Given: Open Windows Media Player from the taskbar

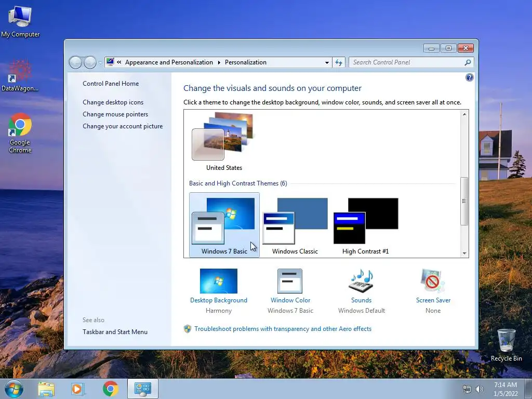Looking at the screenshot, I should pos(77,389).
